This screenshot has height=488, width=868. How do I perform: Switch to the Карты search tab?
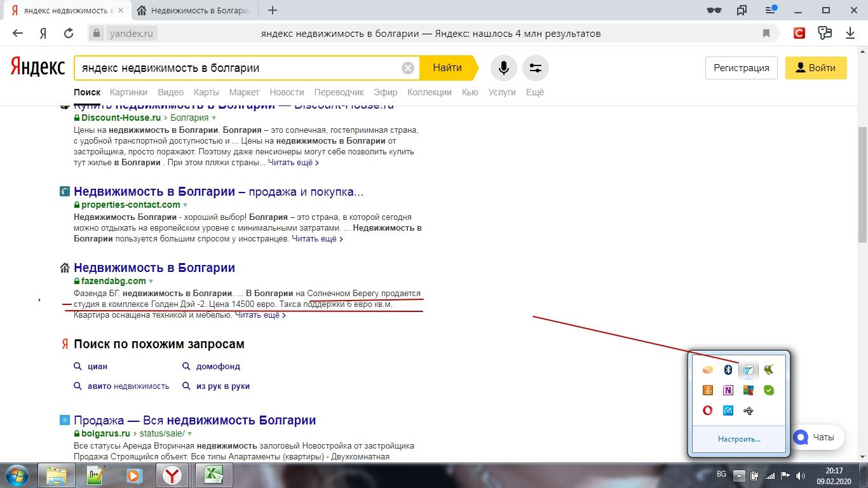[206, 92]
